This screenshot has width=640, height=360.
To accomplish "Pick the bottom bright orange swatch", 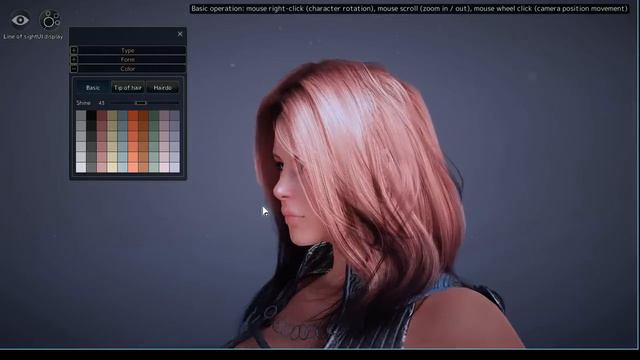I will [x=133, y=167].
